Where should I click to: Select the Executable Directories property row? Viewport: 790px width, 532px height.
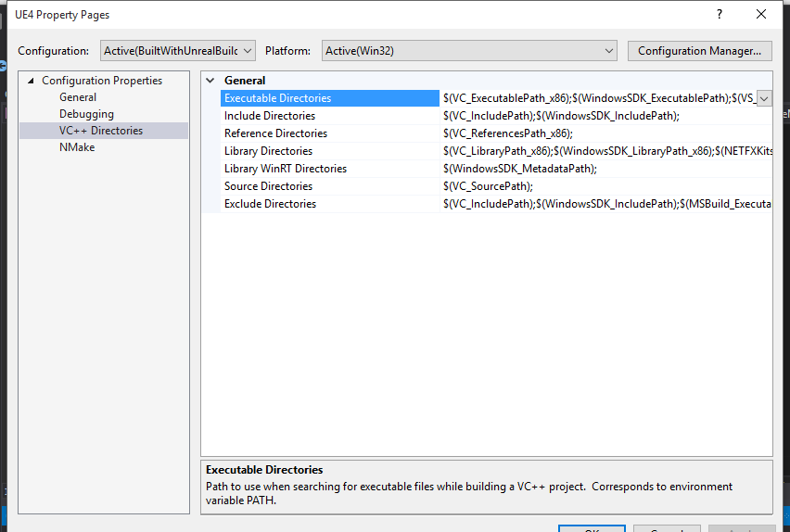[x=330, y=98]
